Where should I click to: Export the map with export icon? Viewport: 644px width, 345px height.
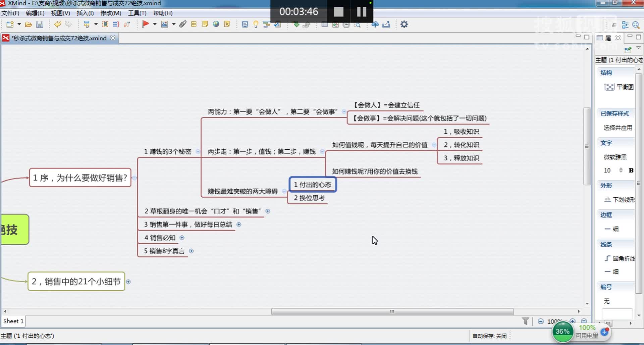[386, 24]
